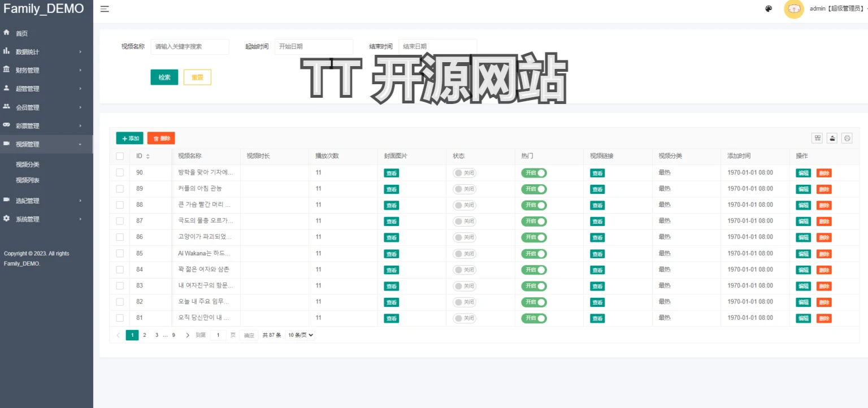This screenshot has height=408, width=868.
Task: Select page 1 in the pagination
Action: [x=132, y=335]
